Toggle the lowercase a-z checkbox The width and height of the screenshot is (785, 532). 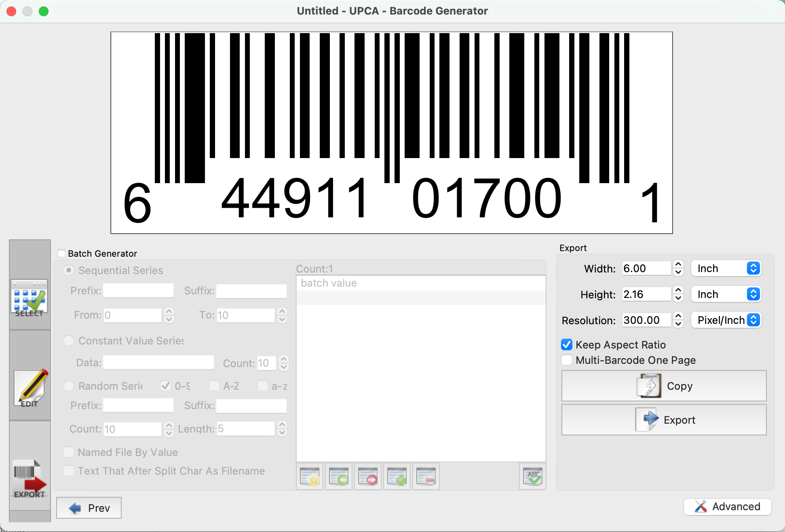262,386
